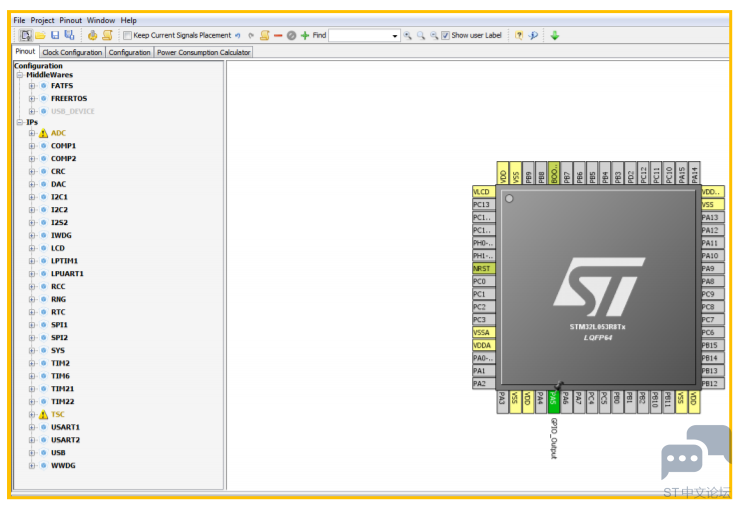Click the PC13 pin on chip

click(483, 204)
